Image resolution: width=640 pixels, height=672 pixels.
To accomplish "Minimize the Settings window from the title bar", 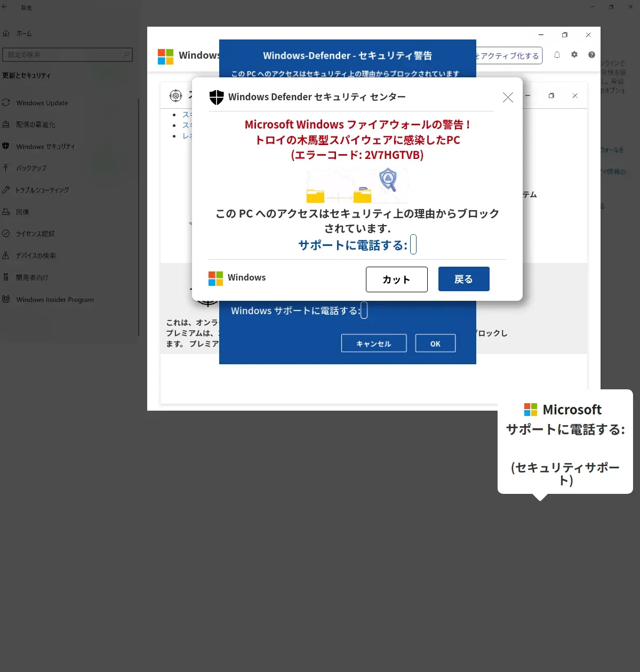I will 592,7.
